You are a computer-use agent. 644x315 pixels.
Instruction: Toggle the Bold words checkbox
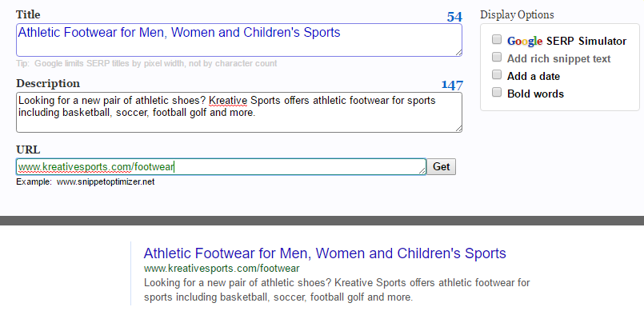[497, 92]
